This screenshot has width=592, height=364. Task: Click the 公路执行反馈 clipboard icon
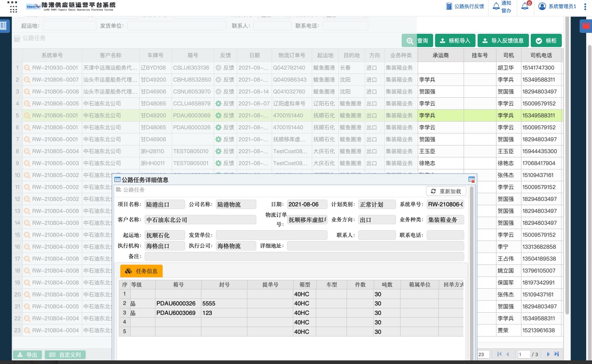[449, 6]
